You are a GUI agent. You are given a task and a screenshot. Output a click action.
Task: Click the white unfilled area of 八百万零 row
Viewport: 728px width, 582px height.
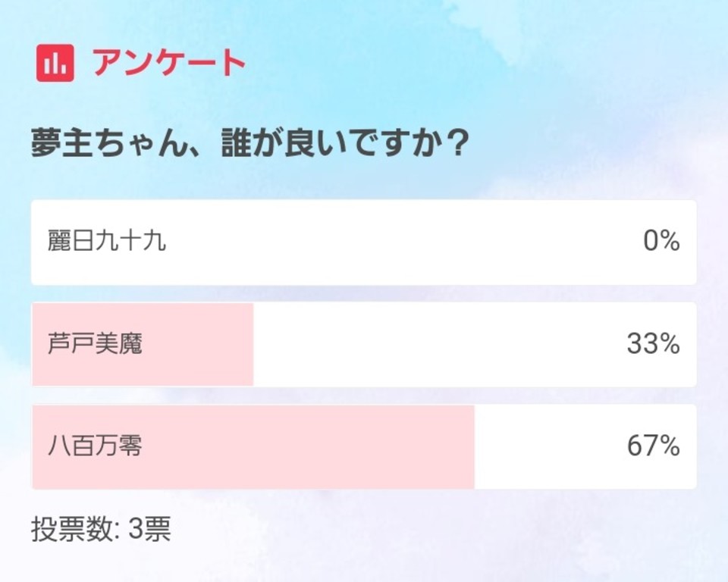[x=548, y=446]
